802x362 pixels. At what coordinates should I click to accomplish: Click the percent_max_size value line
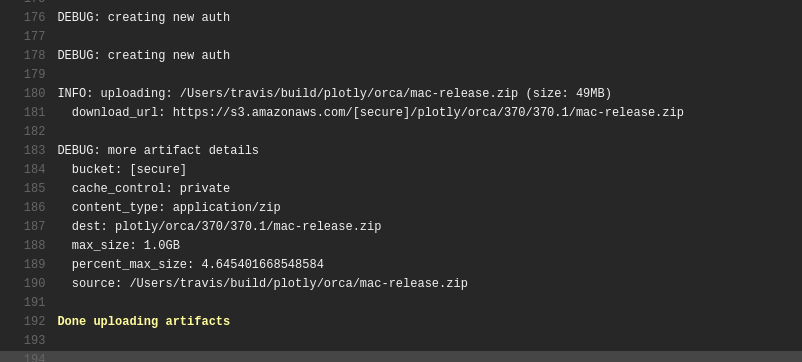click(x=197, y=264)
